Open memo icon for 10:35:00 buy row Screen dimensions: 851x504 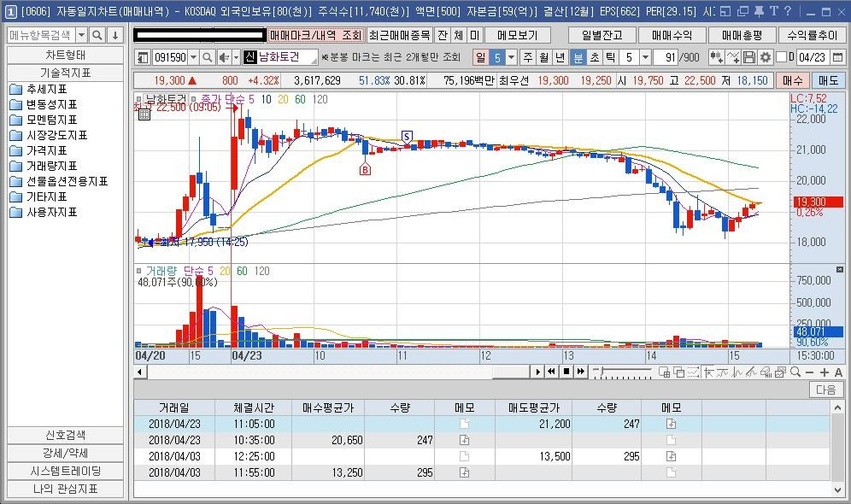pyautogui.click(x=465, y=440)
